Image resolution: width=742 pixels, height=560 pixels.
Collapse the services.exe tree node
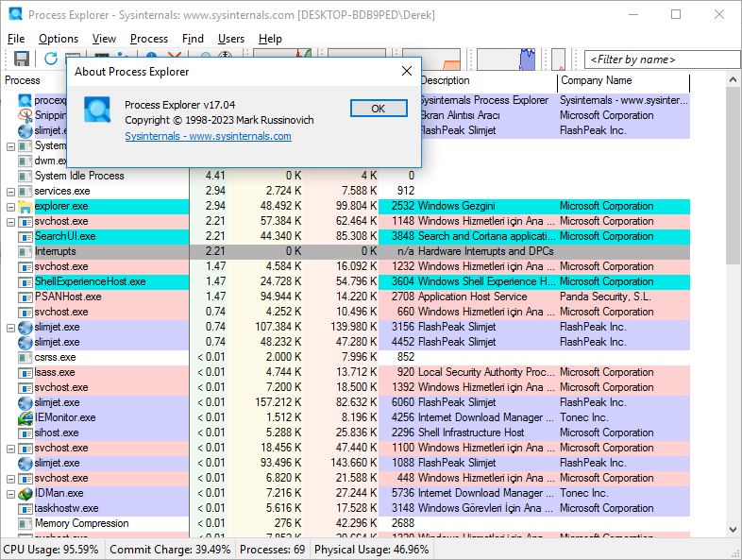tap(10, 192)
